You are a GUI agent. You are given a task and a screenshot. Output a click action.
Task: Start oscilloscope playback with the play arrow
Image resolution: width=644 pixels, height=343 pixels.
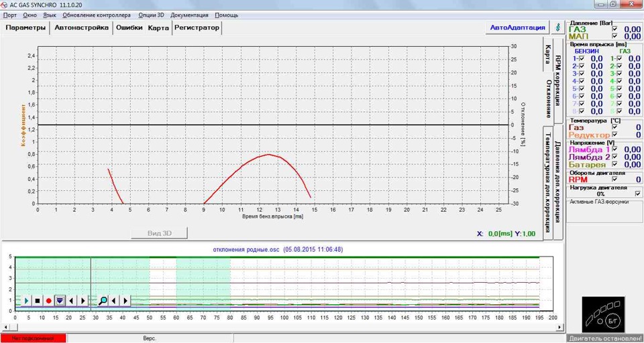coord(26,301)
